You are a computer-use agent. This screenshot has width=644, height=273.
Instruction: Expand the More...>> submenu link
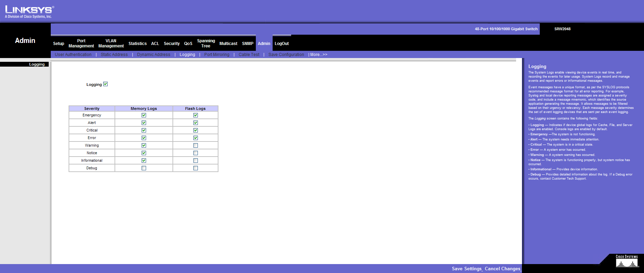click(x=319, y=55)
